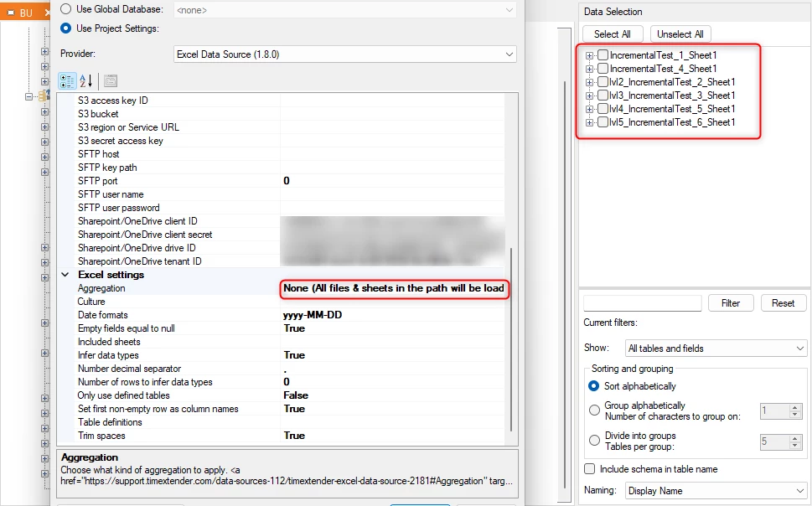Screen dimensions: 812x506
Task: Click the Filter button
Action: [x=730, y=303]
